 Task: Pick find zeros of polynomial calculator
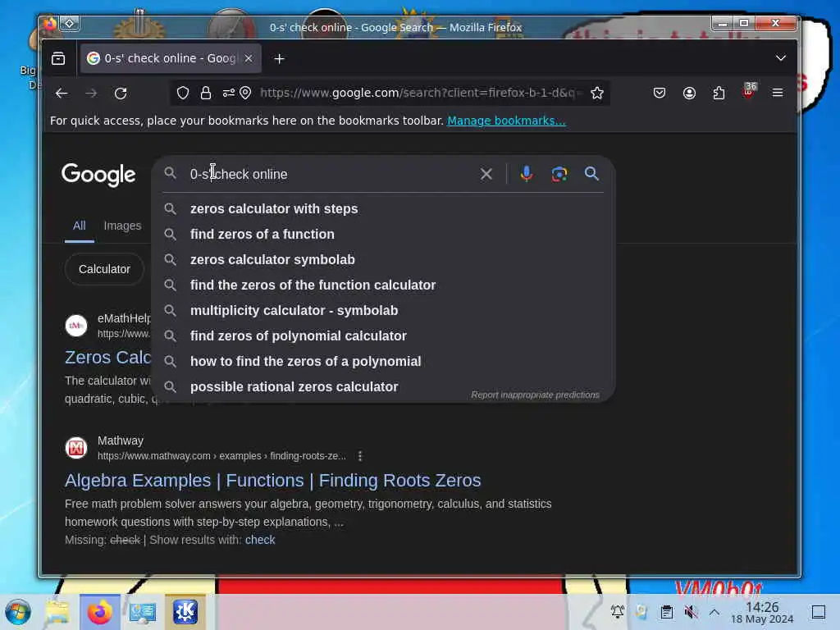point(383,336)
